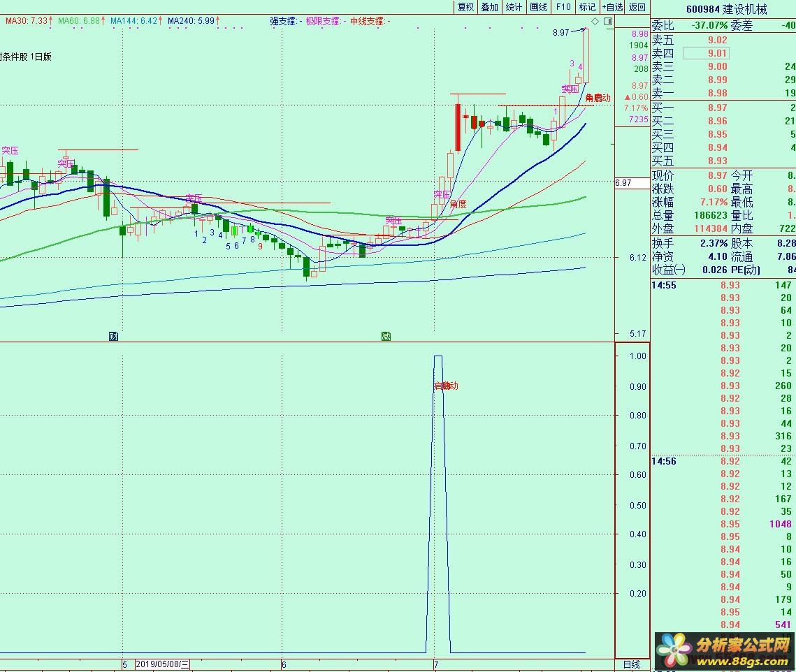
Task: Click the date label 2019/05/08/三
Action: pyautogui.click(x=162, y=664)
